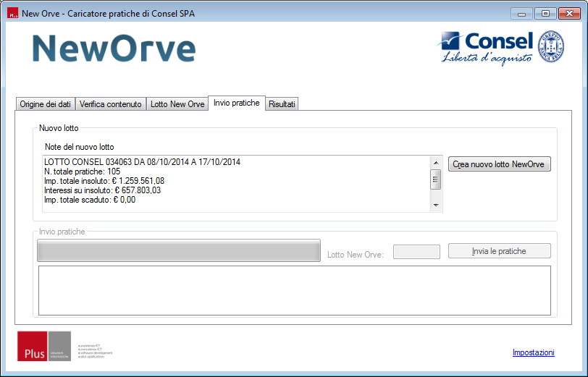Click the Plus logo at bottom left

point(44,347)
